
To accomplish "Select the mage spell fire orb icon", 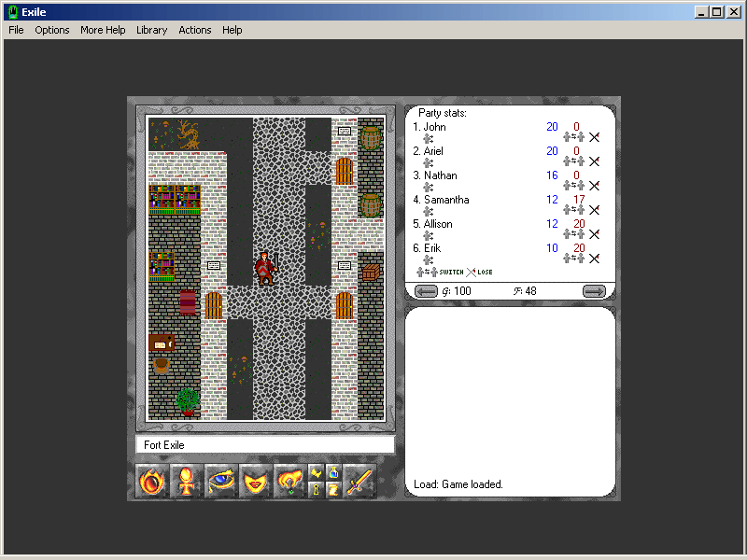I will tap(152, 482).
